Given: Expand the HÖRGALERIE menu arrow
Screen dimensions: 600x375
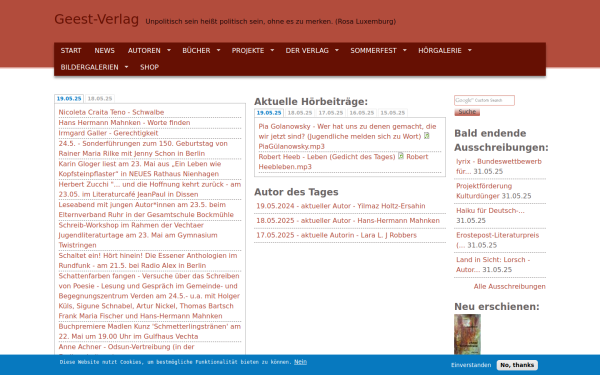Looking at the screenshot, I should [470, 50].
